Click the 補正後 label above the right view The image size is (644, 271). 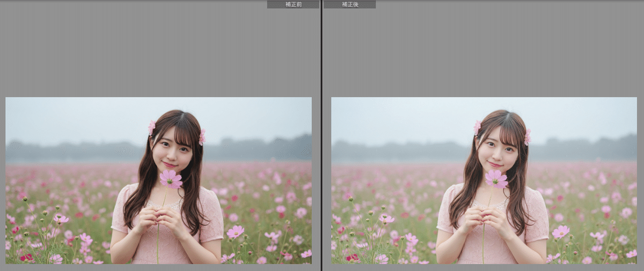[x=350, y=4]
